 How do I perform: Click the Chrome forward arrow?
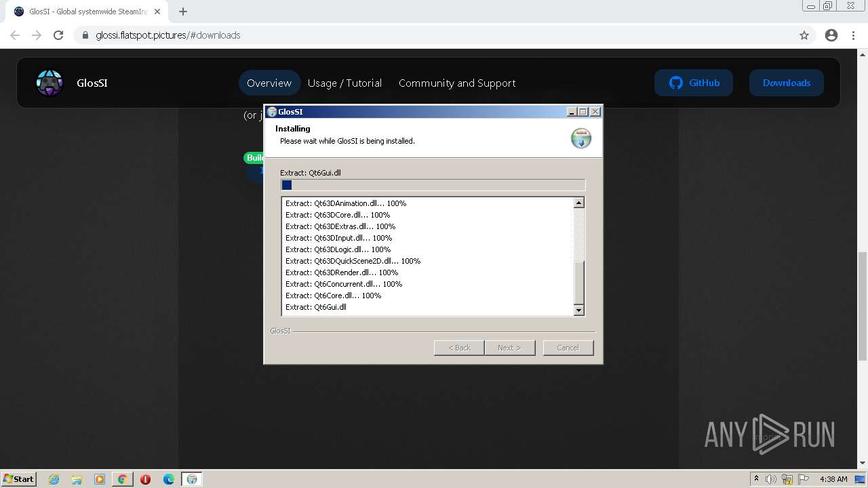point(37,35)
